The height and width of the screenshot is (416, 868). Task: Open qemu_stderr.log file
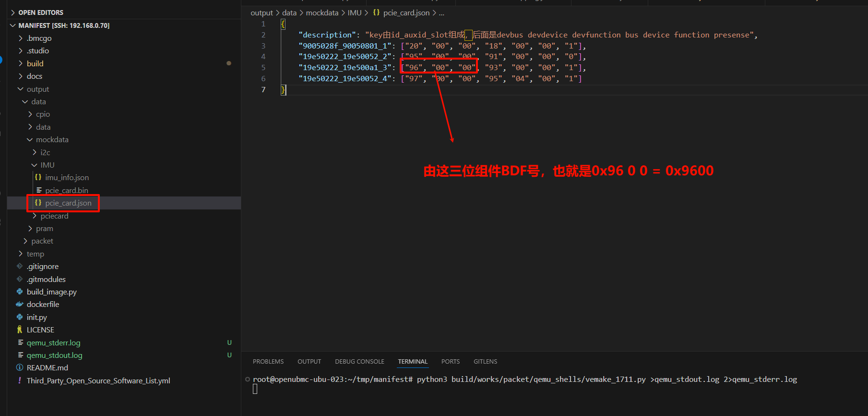point(53,343)
